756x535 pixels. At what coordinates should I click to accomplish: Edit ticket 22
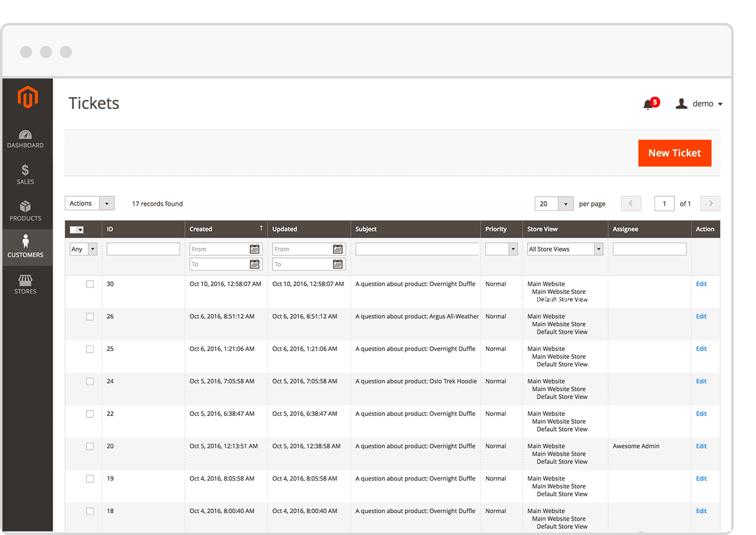click(701, 414)
